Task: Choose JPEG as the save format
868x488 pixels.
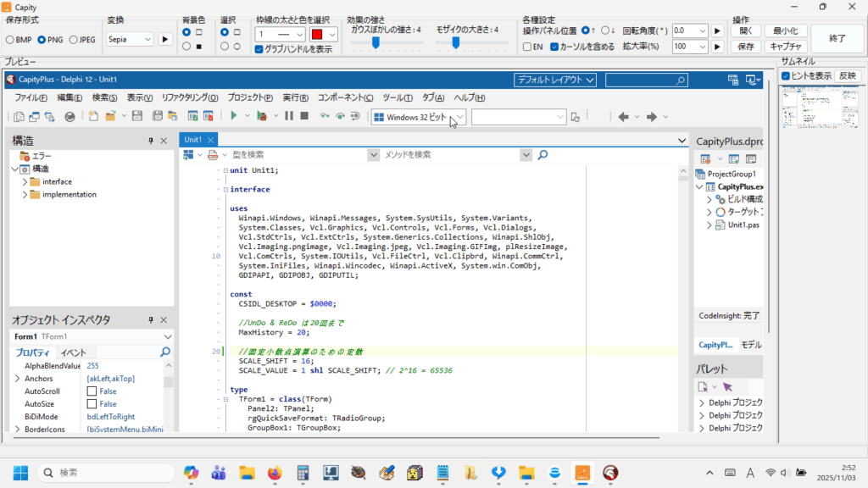Action: tap(74, 39)
